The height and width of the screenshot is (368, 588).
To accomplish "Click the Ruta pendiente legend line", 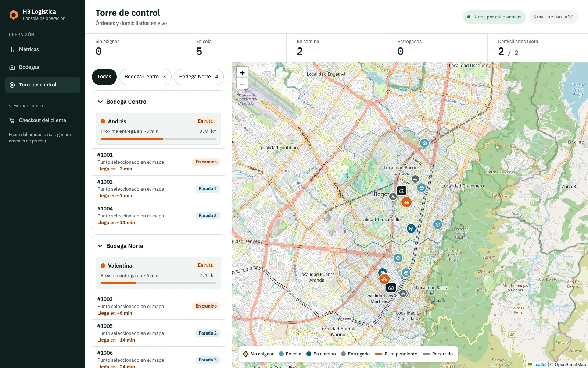I will 379,354.
